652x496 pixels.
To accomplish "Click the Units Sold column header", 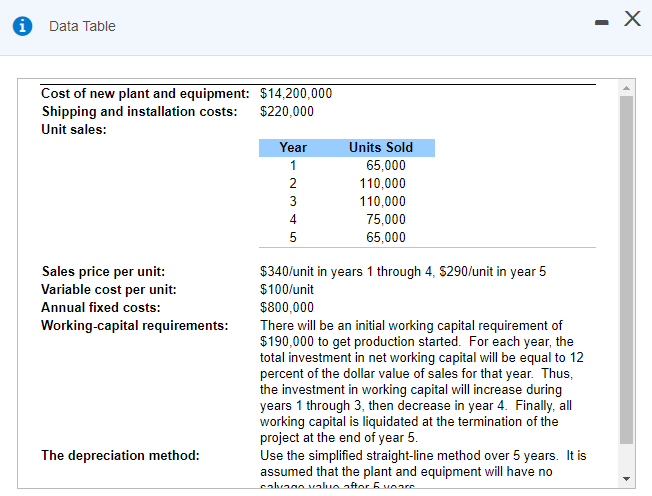I will 380,148.
